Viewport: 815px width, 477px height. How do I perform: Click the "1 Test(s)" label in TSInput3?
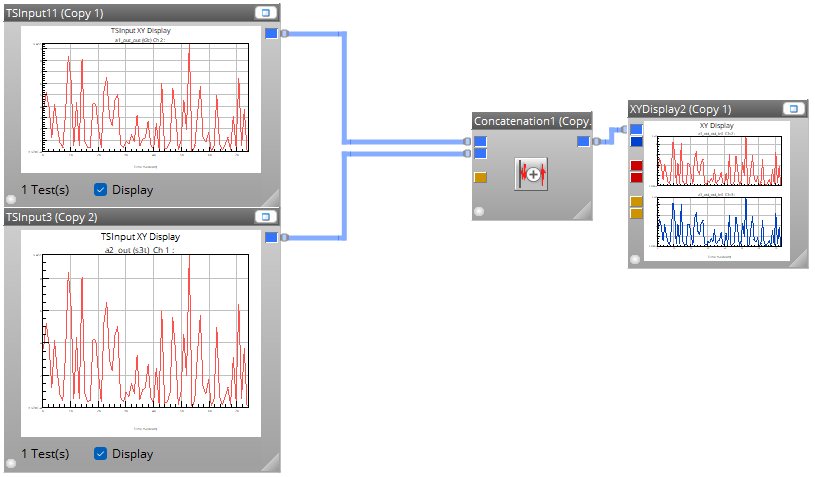45,454
